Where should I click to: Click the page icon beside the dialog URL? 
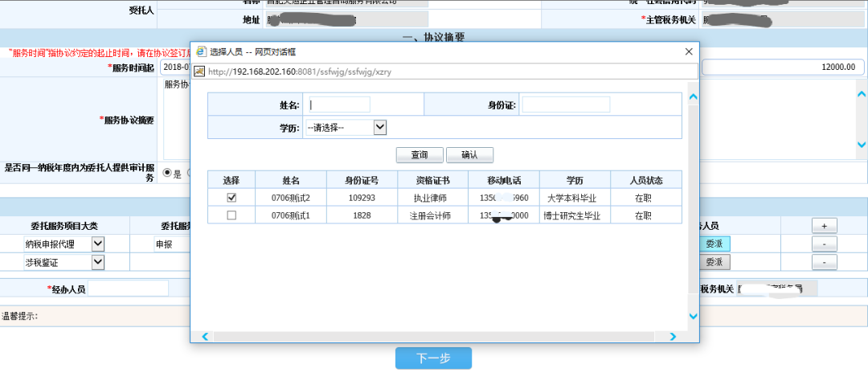pos(200,71)
